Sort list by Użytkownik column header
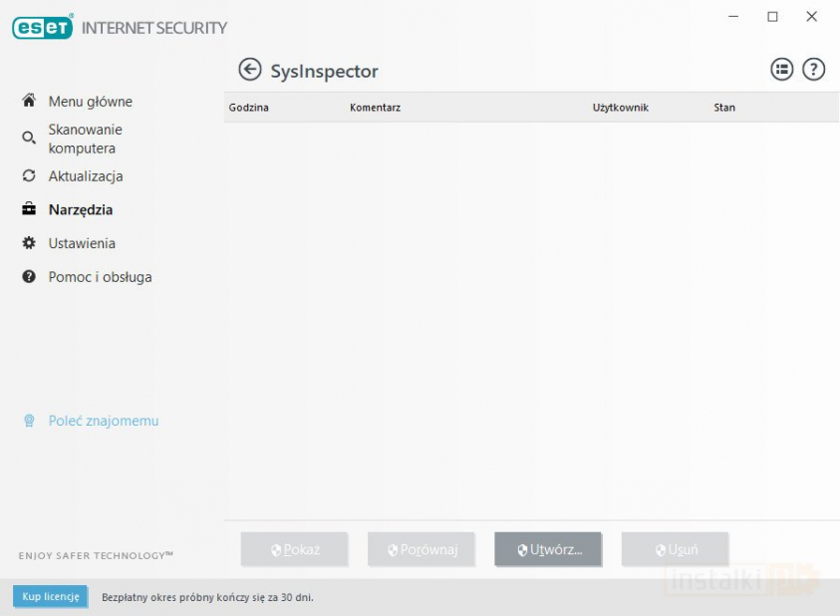The image size is (840, 616). [x=620, y=108]
